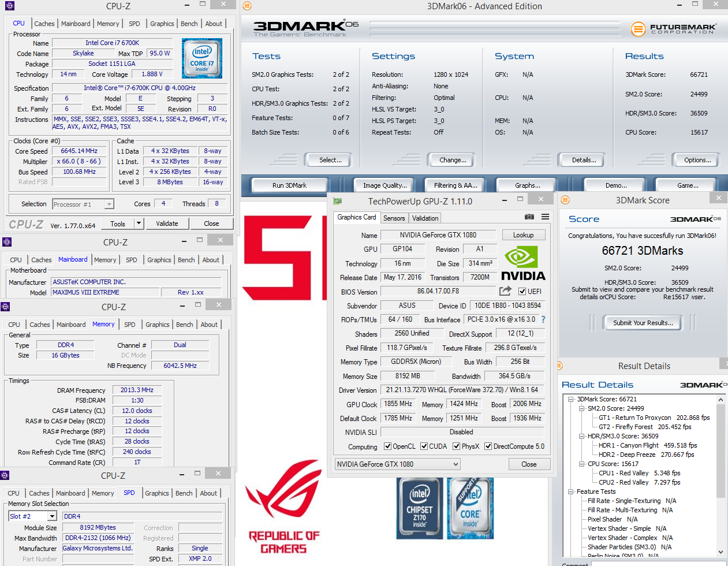
Task: Click the Validate button in CPU-Z
Action: coord(167,224)
